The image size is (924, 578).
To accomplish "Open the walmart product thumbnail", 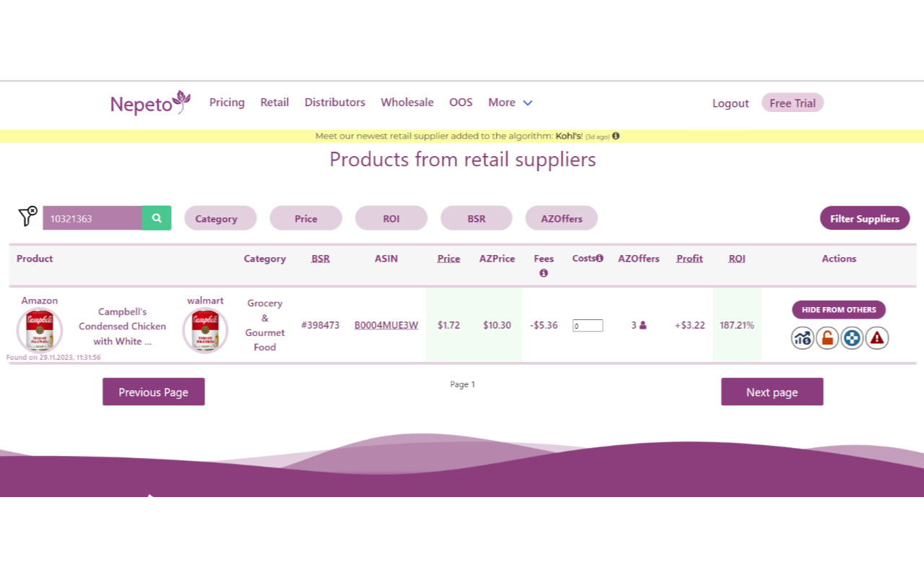I will click(x=205, y=330).
